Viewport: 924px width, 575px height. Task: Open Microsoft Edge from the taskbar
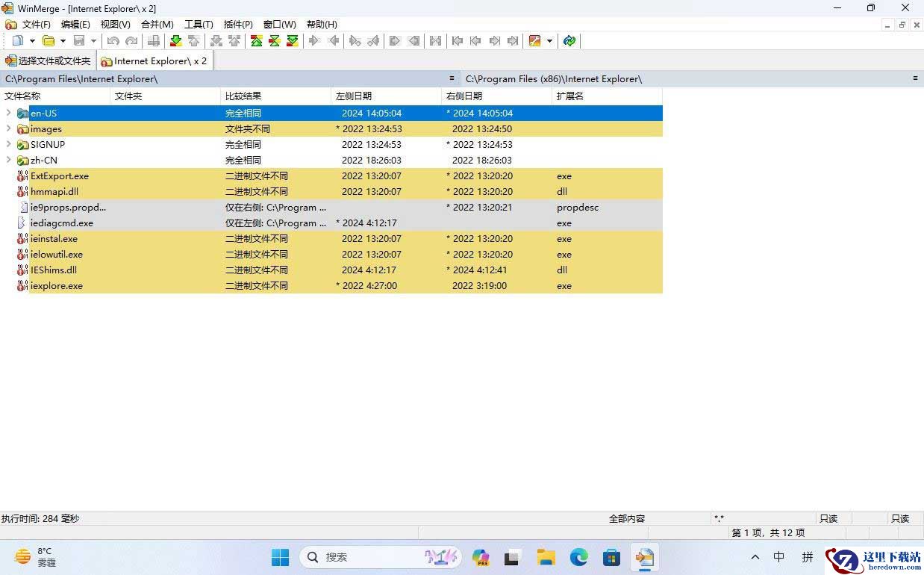(579, 557)
